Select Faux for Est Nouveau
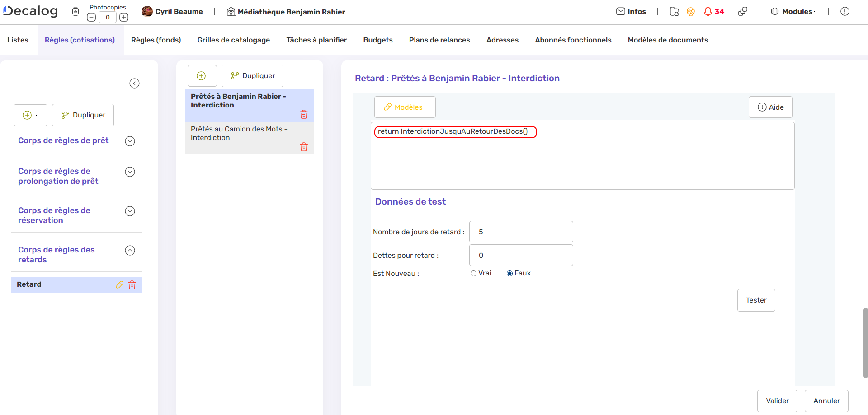 [509, 274]
